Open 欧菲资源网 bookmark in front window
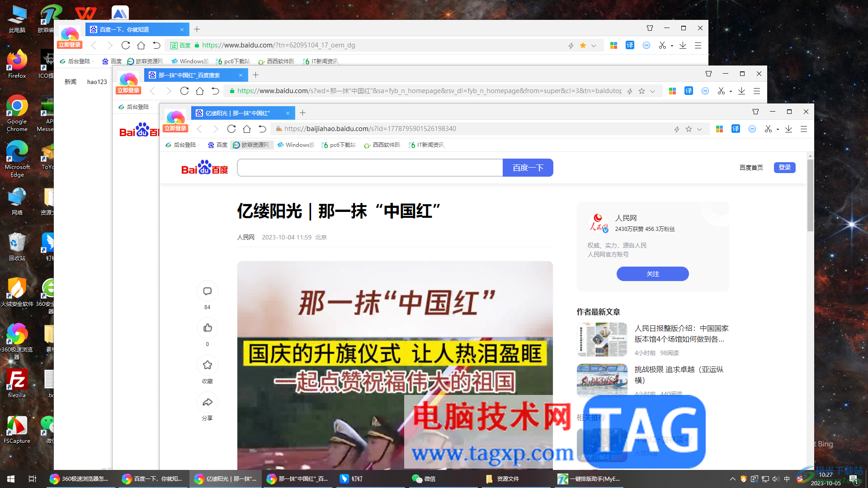 coord(251,145)
